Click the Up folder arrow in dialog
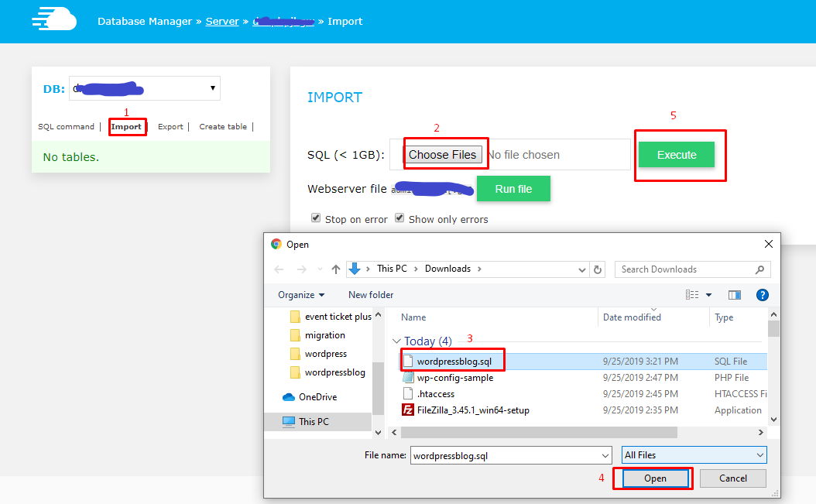Screen dimensions: 816x504 coord(335,269)
